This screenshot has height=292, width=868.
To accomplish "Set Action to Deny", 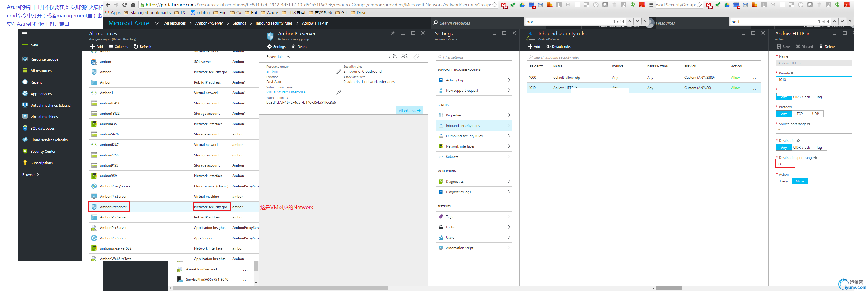I will 784,181.
